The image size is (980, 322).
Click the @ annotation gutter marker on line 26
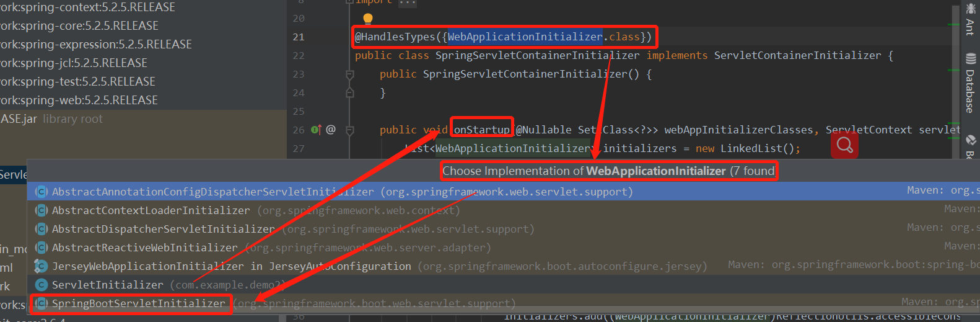pyautogui.click(x=331, y=130)
